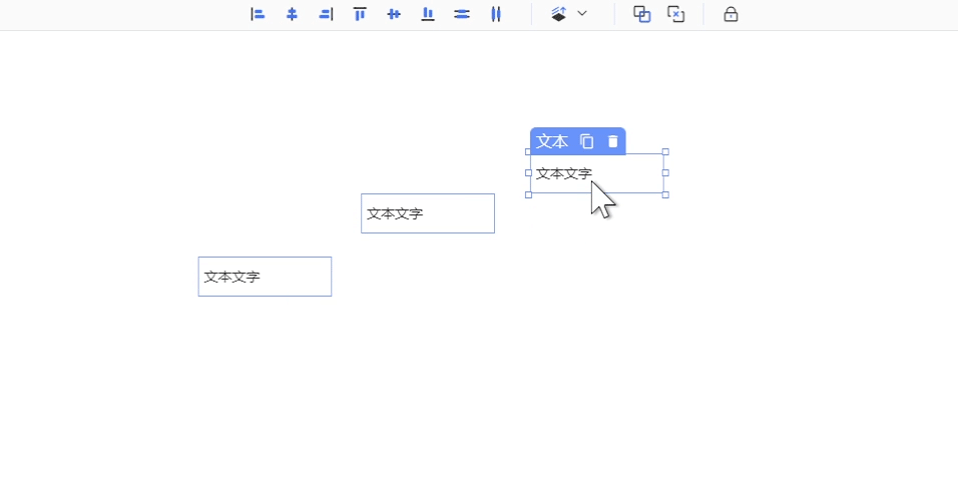Image resolution: width=958 pixels, height=481 pixels.
Task: Click the ungroup elements icon
Action: [676, 14]
